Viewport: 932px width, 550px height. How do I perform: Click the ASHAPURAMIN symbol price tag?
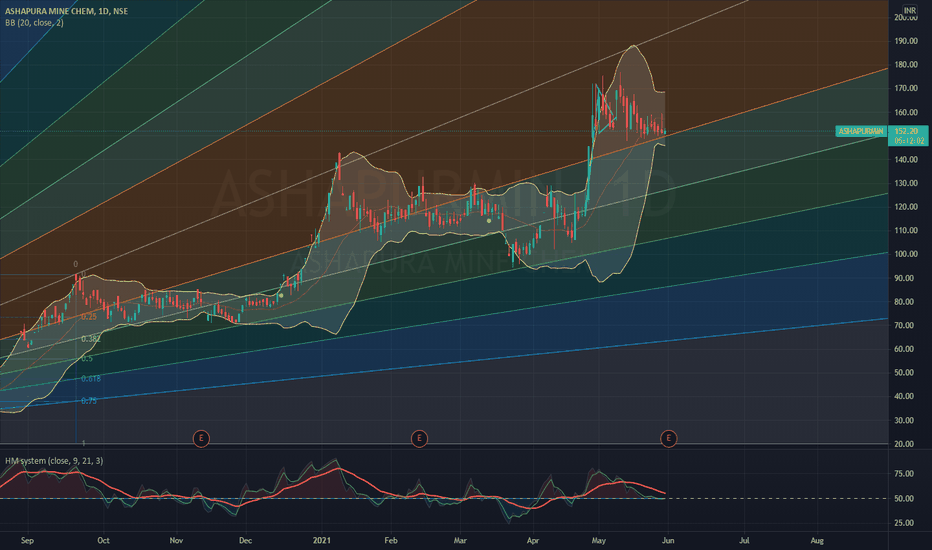(861, 131)
